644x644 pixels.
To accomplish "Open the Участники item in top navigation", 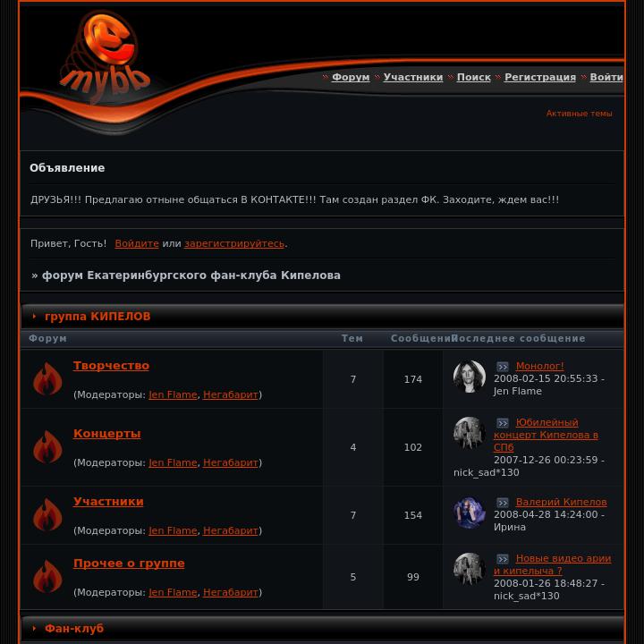I will click(x=413, y=77).
